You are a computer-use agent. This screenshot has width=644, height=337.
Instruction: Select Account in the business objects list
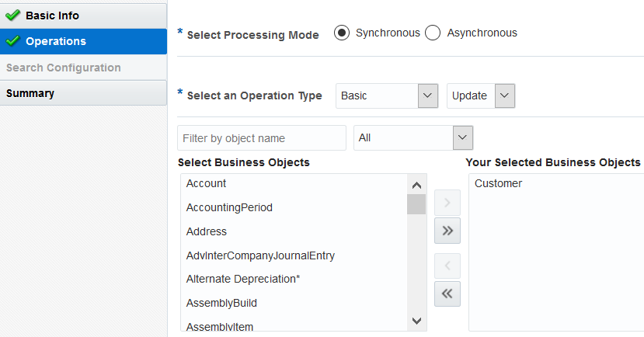click(207, 183)
